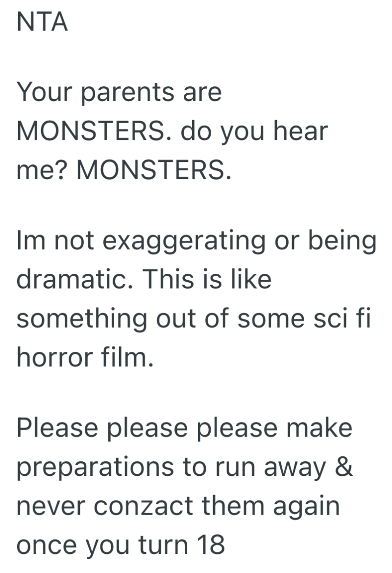
Task: Click the number 18 at the end
Action: [211, 545]
